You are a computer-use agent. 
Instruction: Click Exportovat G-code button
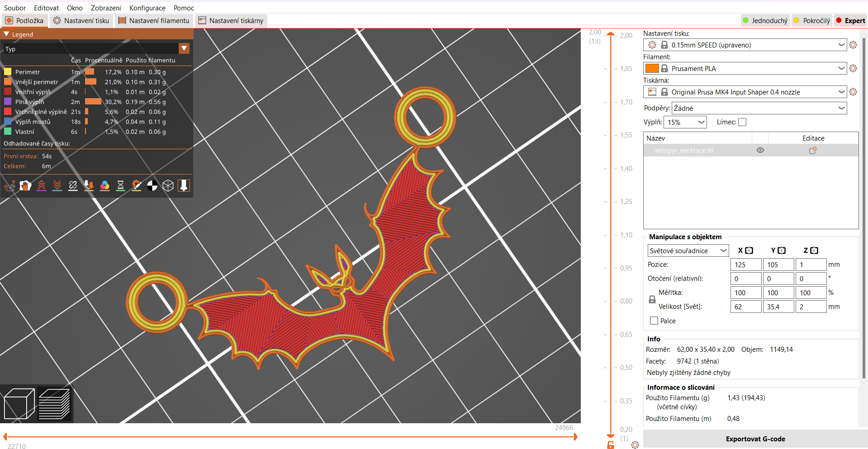pyautogui.click(x=755, y=439)
